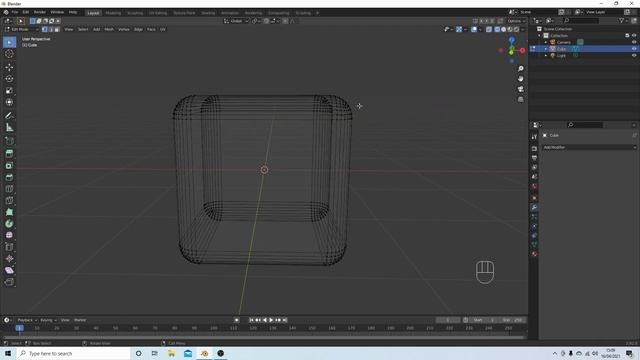This screenshot has width=640, height=360.
Task: Hide the Light object in outliner
Action: click(634, 55)
